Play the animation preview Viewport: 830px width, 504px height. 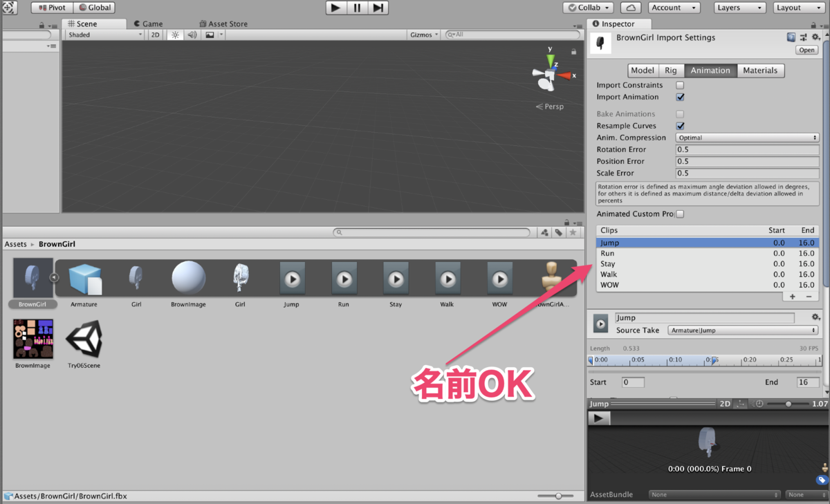click(x=599, y=418)
